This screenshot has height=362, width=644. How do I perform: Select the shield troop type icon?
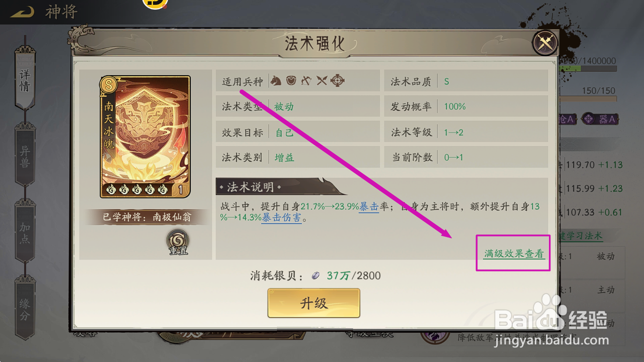pyautogui.click(x=291, y=80)
